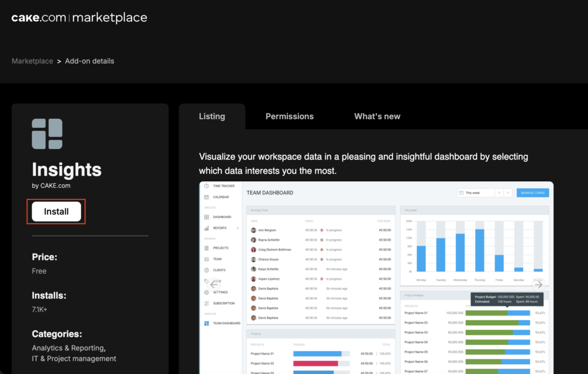
Task: Open the This week date picker
Action: 475,193
